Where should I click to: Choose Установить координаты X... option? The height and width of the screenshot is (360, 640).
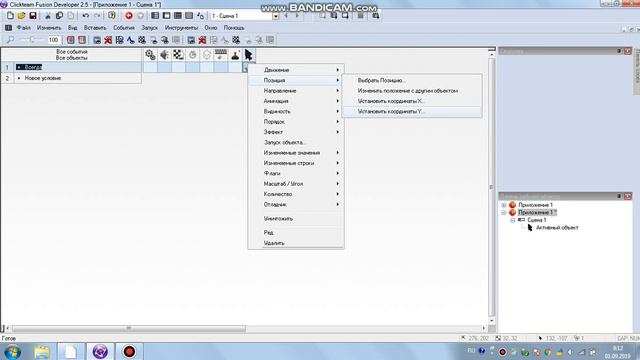[412, 101]
